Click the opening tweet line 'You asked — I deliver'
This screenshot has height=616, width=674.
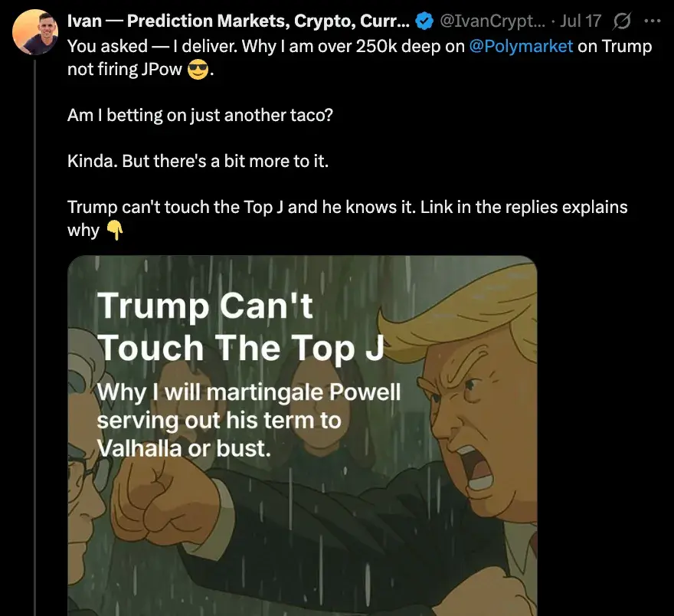(153, 46)
